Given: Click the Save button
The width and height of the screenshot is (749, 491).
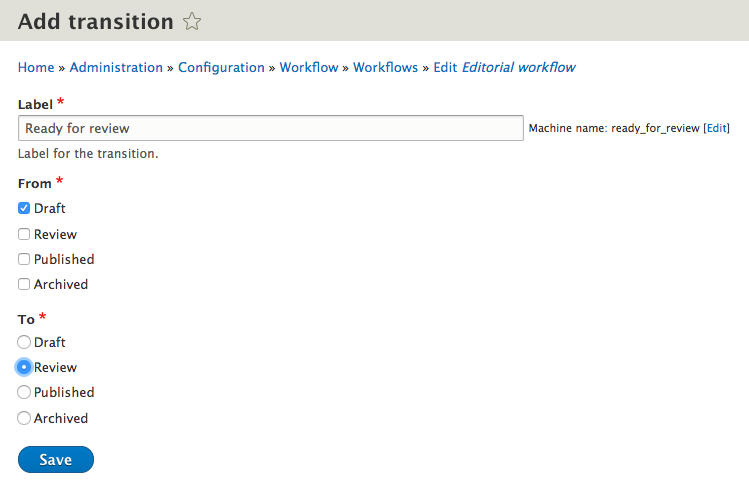Looking at the screenshot, I should (56, 459).
